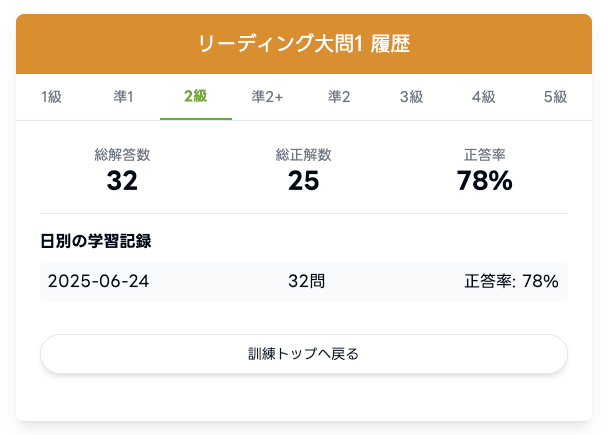Select the active 2級 tab
The width and height of the screenshot is (612, 435).
(x=196, y=97)
